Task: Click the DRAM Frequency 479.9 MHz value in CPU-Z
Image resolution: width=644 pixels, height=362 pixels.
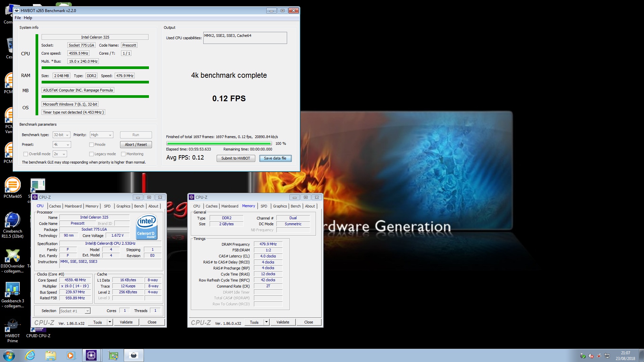Action: (x=268, y=244)
